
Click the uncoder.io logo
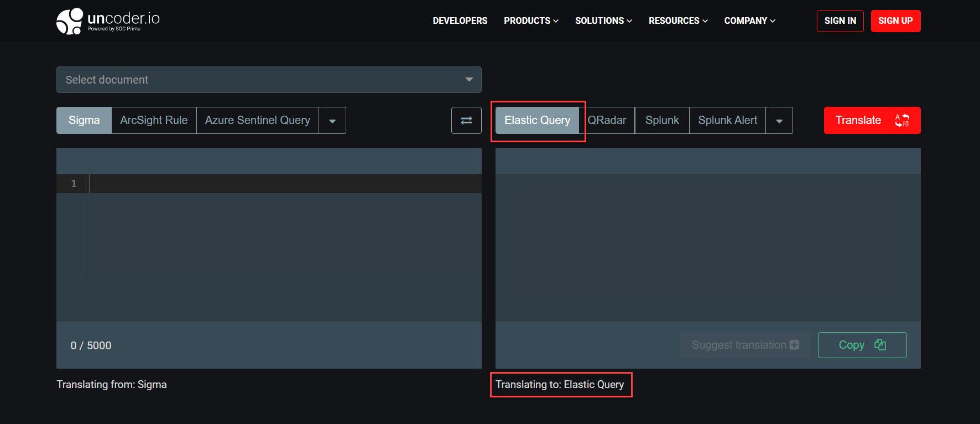click(x=108, y=21)
